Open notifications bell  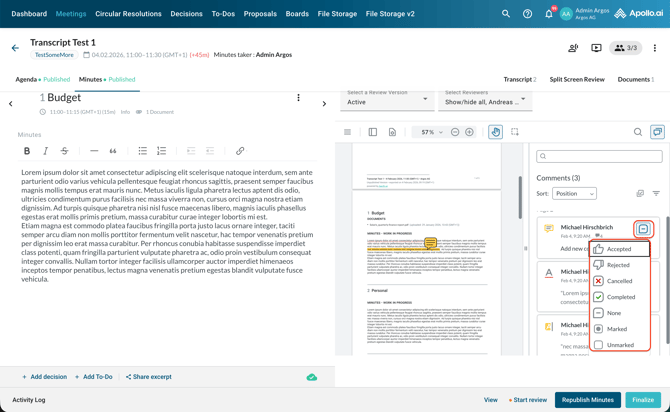pos(548,14)
